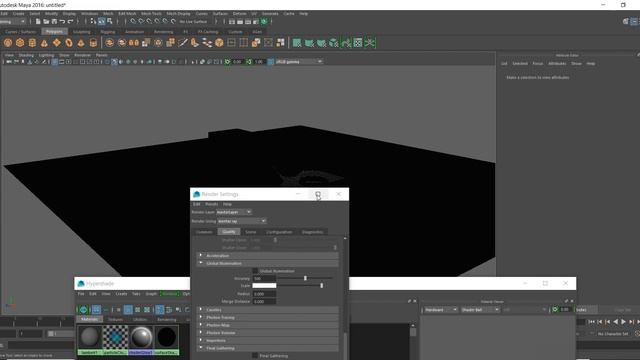Open the Mesh Tools menu
The image size is (640, 360).
[x=151, y=14]
